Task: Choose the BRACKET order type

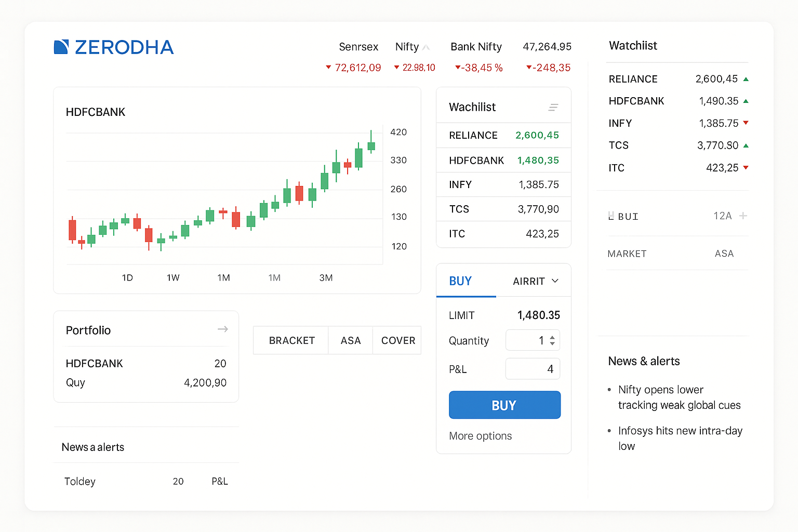Action: [291, 340]
